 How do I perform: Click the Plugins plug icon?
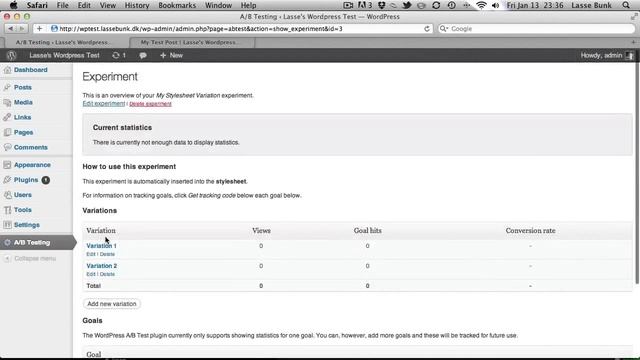[7, 180]
